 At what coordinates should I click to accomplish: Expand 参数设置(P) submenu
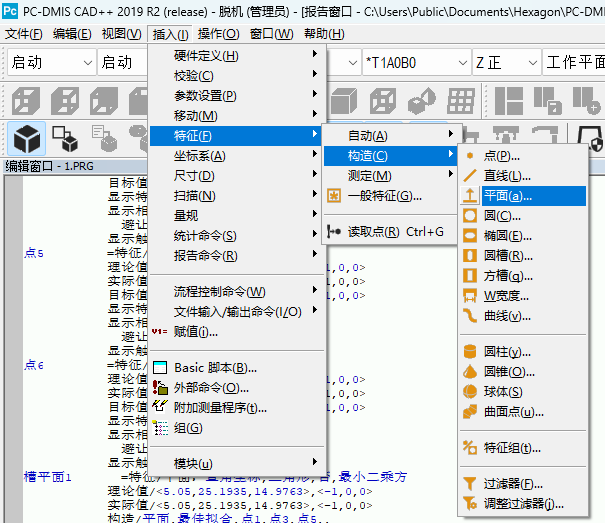point(236,95)
